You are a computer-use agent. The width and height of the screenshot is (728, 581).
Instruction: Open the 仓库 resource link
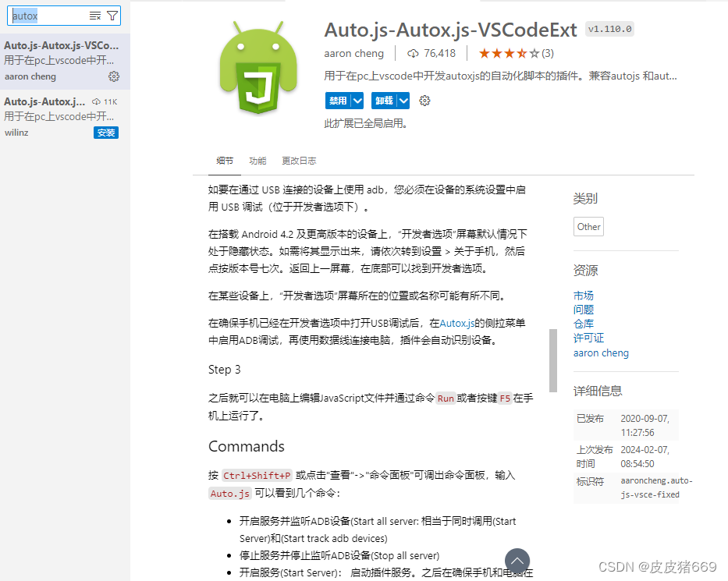point(583,324)
